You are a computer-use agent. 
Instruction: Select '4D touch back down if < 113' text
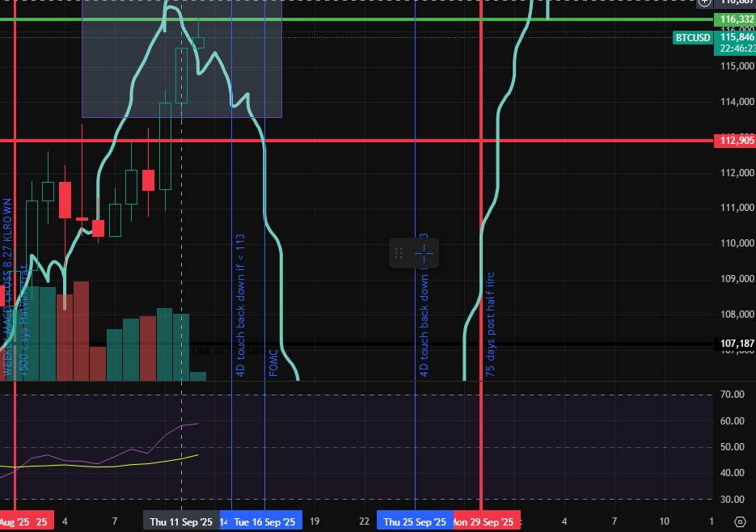click(x=240, y=306)
